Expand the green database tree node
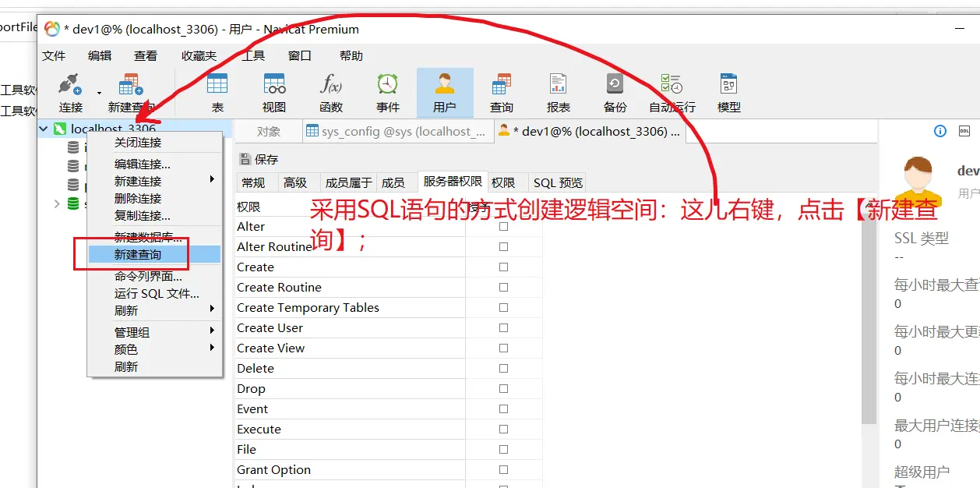980x488 pixels. [56, 203]
